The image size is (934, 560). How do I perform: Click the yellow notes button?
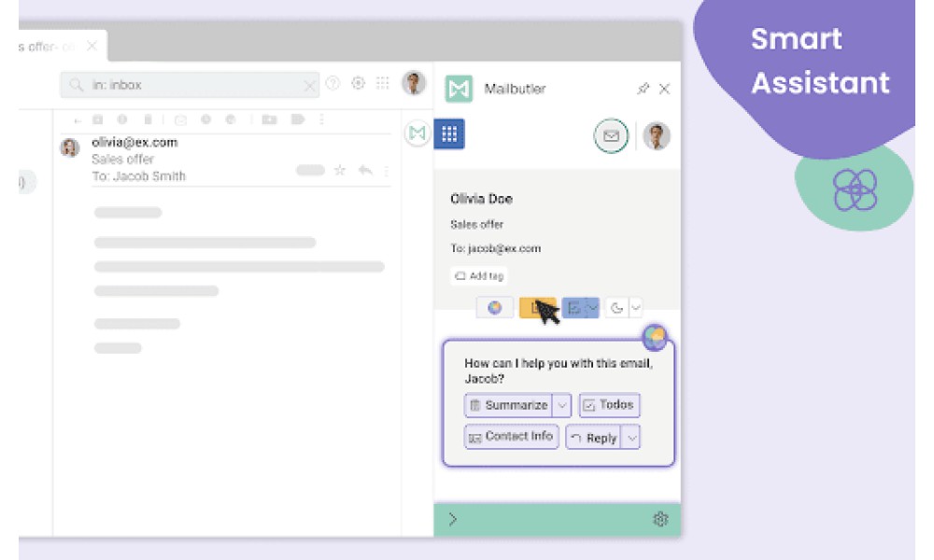536,308
